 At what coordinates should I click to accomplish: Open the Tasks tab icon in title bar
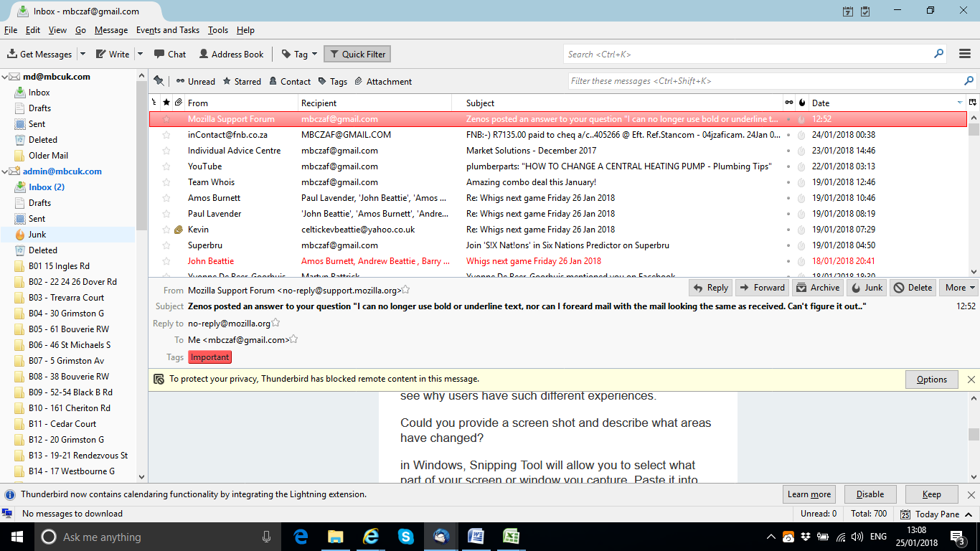pyautogui.click(x=865, y=11)
